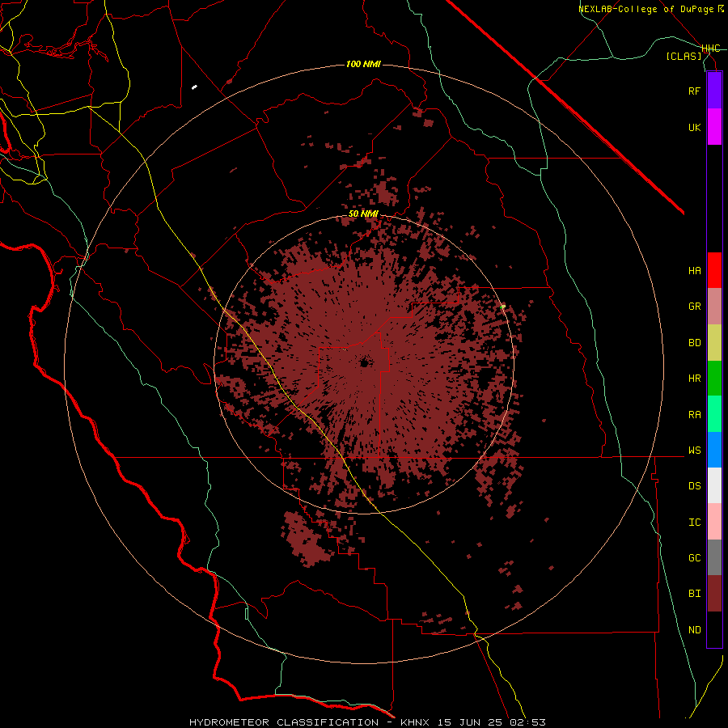Click the small white marker at upper left

click(x=194, y=87)
